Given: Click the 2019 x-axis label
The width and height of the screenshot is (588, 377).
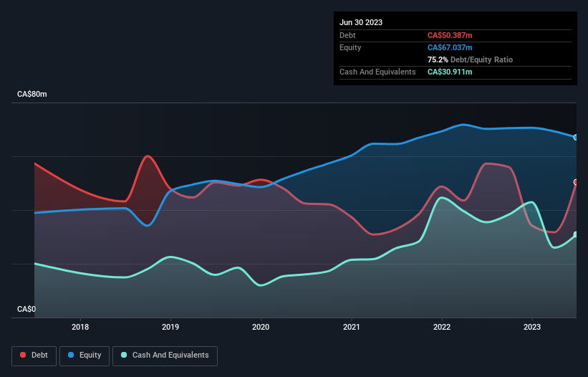Looking at the screenshot, I should tap(170, 327).
